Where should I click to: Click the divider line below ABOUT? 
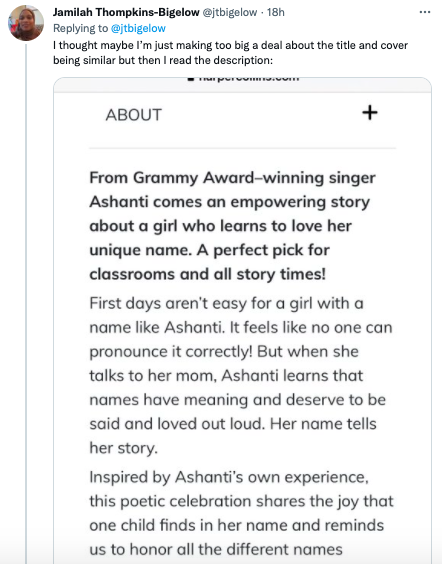[242, 148]
